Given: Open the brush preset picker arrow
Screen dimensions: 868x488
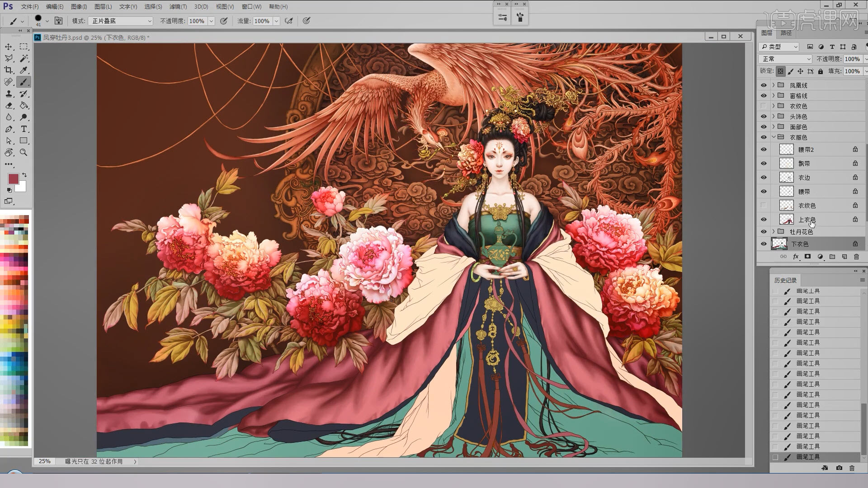Looking at the screenshot, I should point(47,21).
